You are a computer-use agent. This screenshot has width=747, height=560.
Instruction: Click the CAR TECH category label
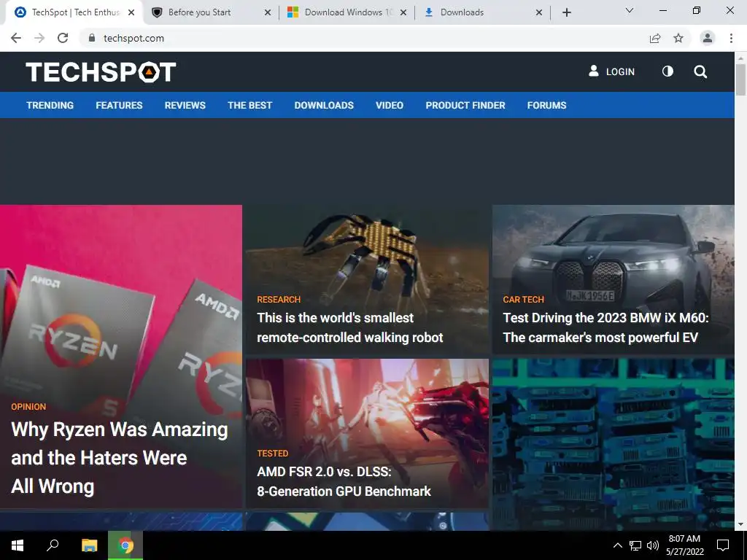523,300
